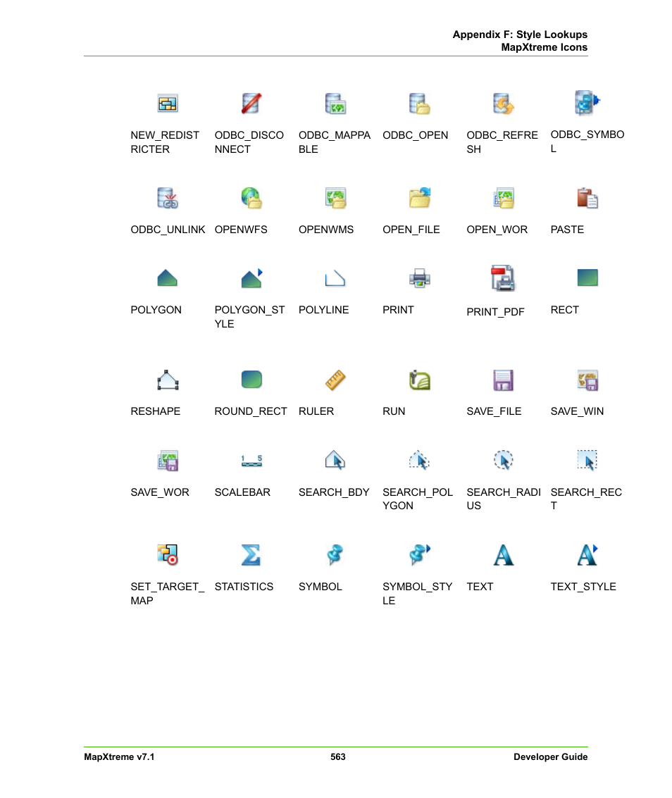Click the 'STATISTICS' label text

pos(244,587)
